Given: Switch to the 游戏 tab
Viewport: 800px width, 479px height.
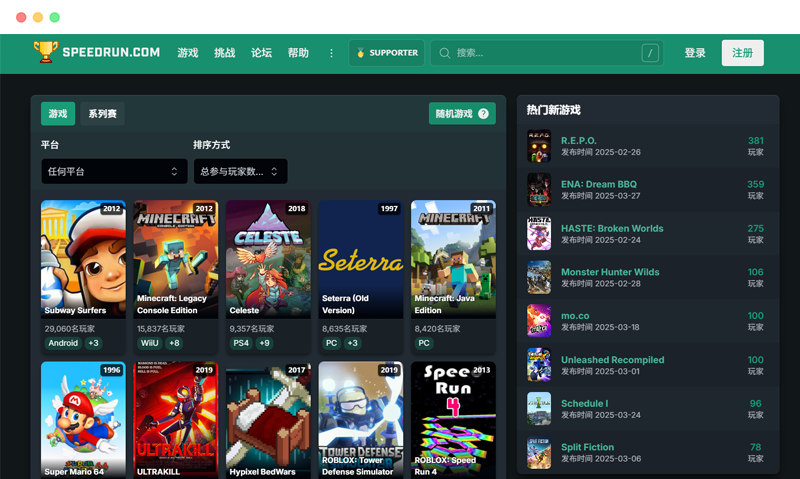Looking at the screenshot, I should 58,114.
